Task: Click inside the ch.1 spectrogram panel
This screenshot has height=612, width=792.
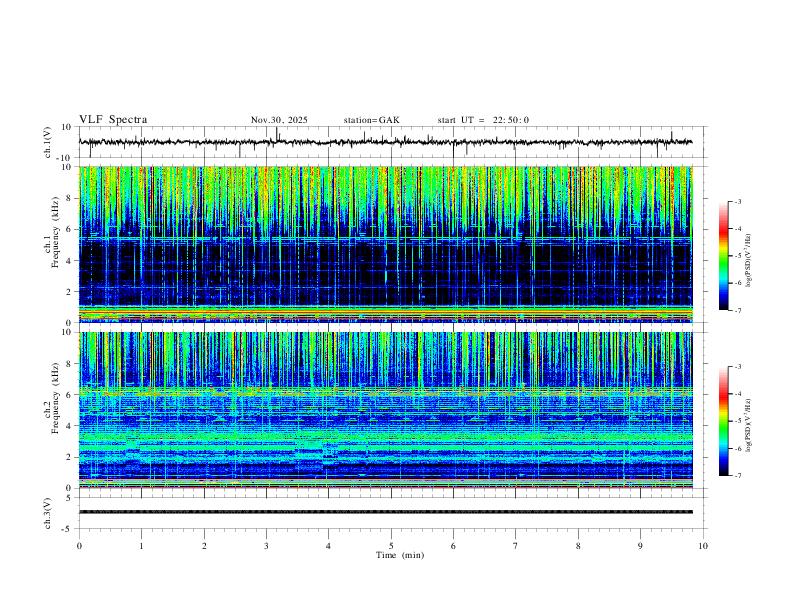Action: tap(386, 244)
